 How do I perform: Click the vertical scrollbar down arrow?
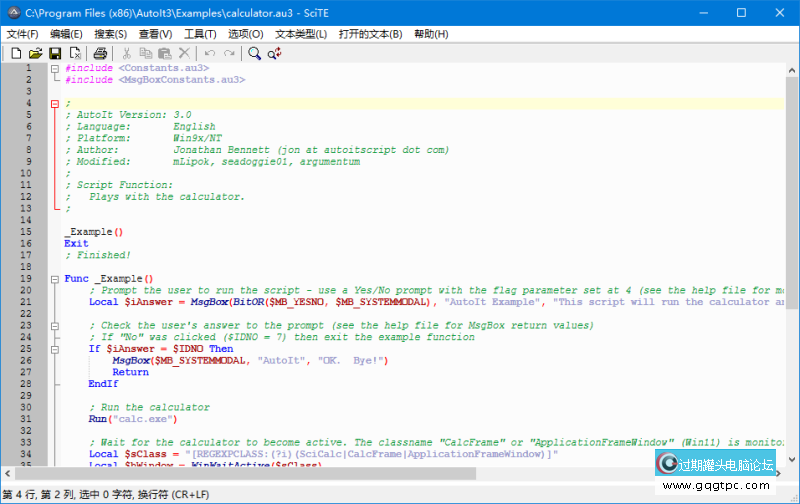pos(791,460)
